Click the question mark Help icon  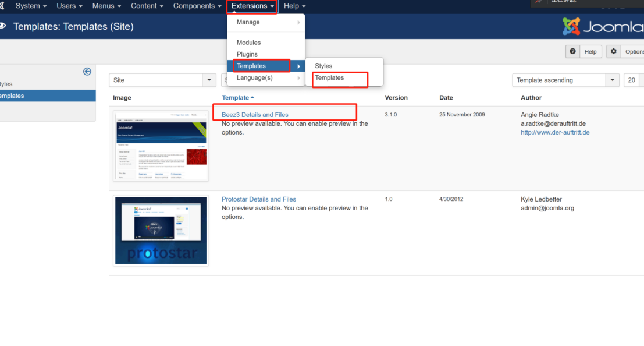(x=572, y=51)
